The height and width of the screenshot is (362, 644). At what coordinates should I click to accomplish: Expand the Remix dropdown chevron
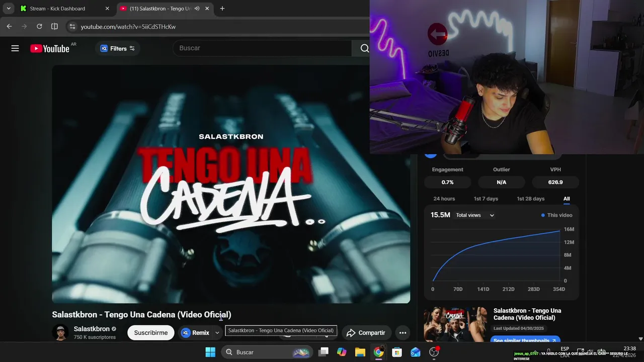click(x=217, y=333)
